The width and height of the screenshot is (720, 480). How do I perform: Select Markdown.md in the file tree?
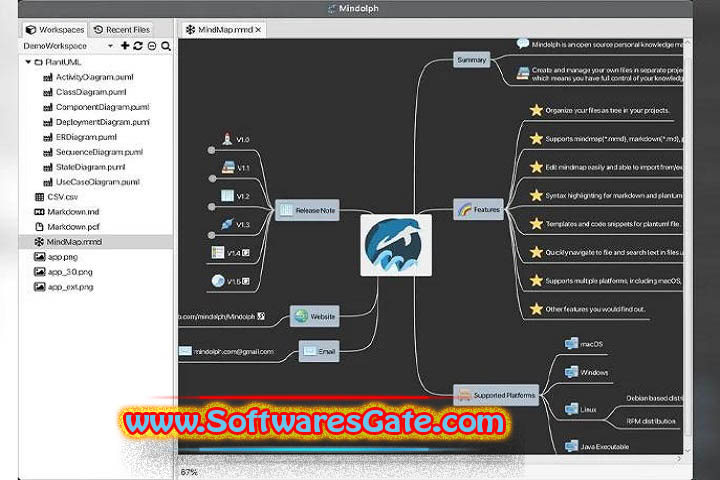click(67, 212)
